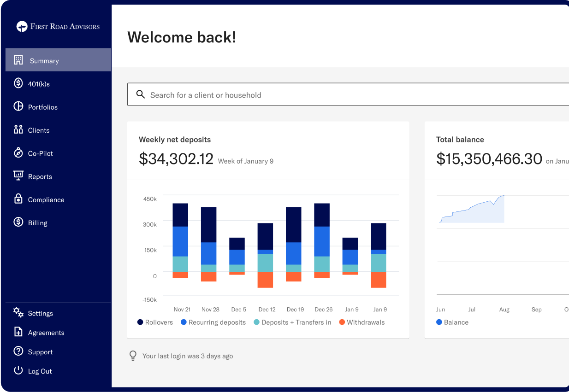Click the client search input field
The height and width of the screenshot is (392, 569).
pyautogui.click(x=277, y=94)
